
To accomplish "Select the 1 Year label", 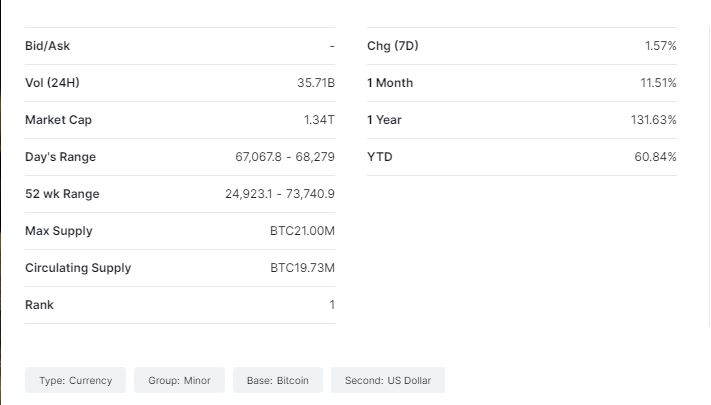I will tap(384, 120).
